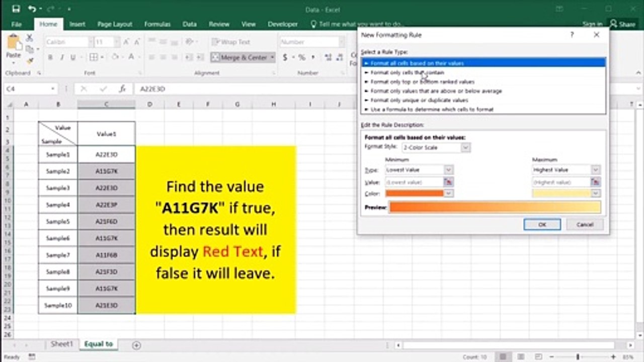Click the New Sheet plus icon
The image size is (644, 362).
136,345
